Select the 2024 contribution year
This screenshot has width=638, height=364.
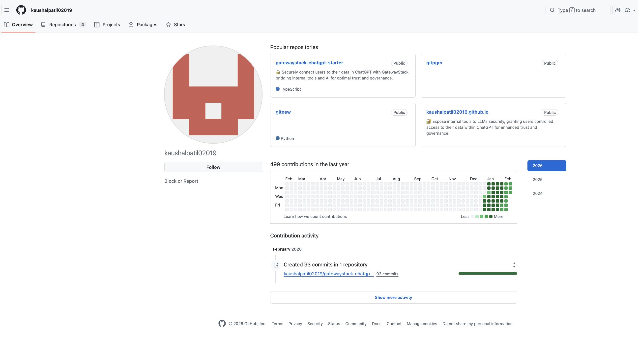click(537, 193)
